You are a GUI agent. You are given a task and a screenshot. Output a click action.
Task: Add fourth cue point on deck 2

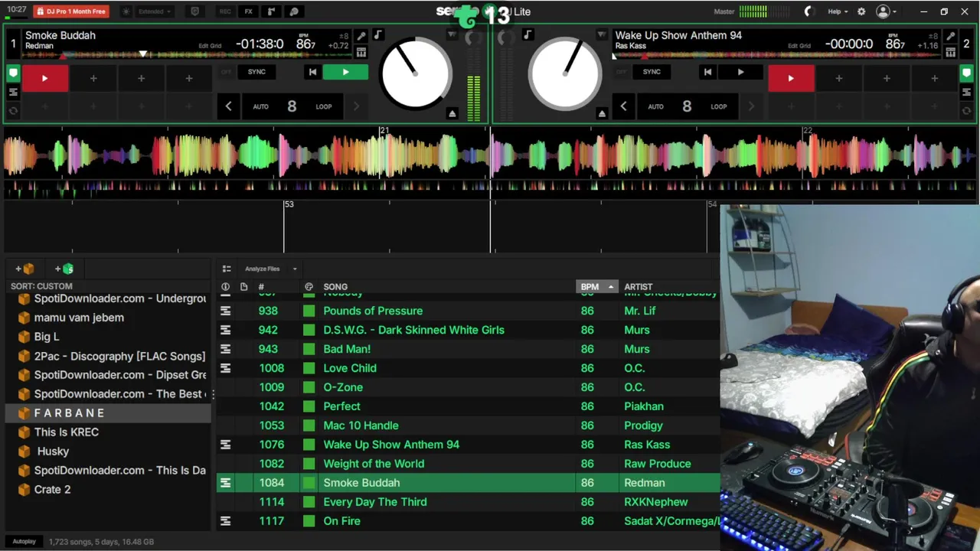tap(934, 78)
